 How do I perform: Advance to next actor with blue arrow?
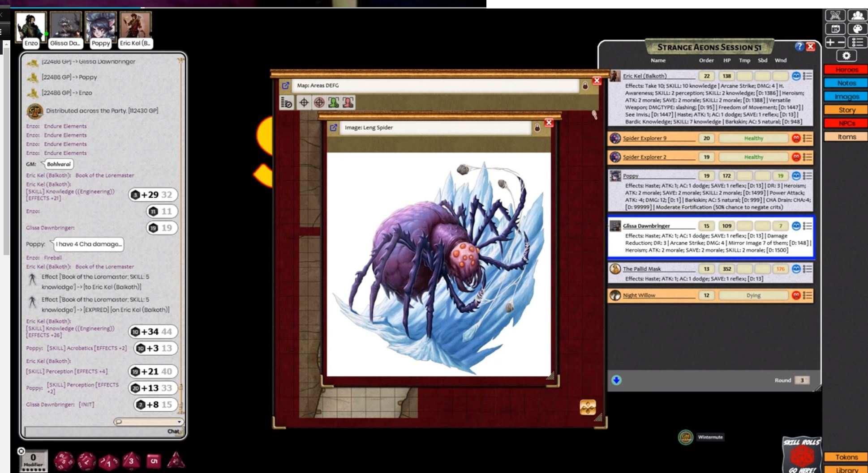coord(616,380)
